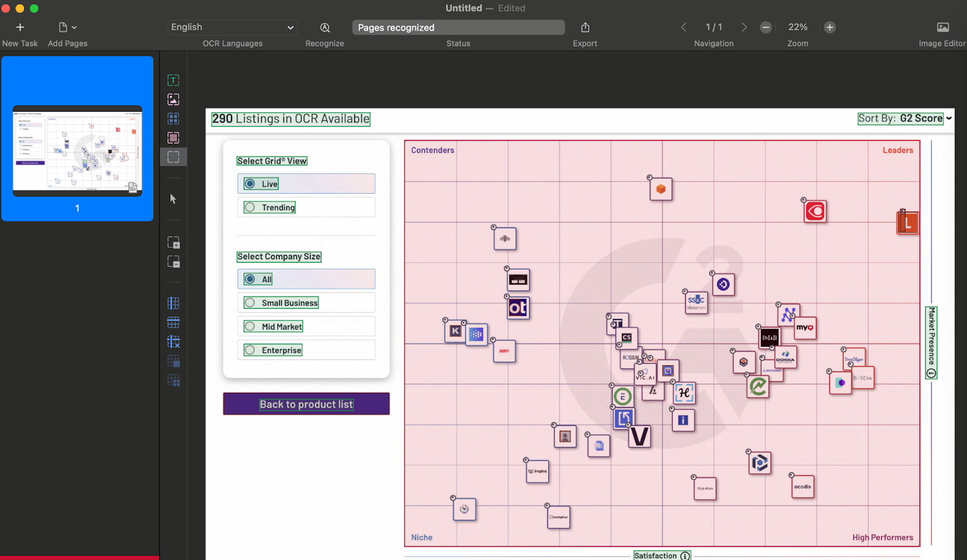The height and width of the screenshot is (560, 967).
Task: Click the add area part tool
Action: click(x=173, y=243)
